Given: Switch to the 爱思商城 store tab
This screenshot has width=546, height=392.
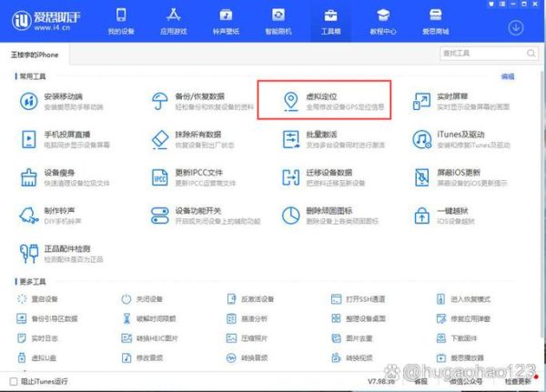Looking at the screenshot, I should (436, 22).
